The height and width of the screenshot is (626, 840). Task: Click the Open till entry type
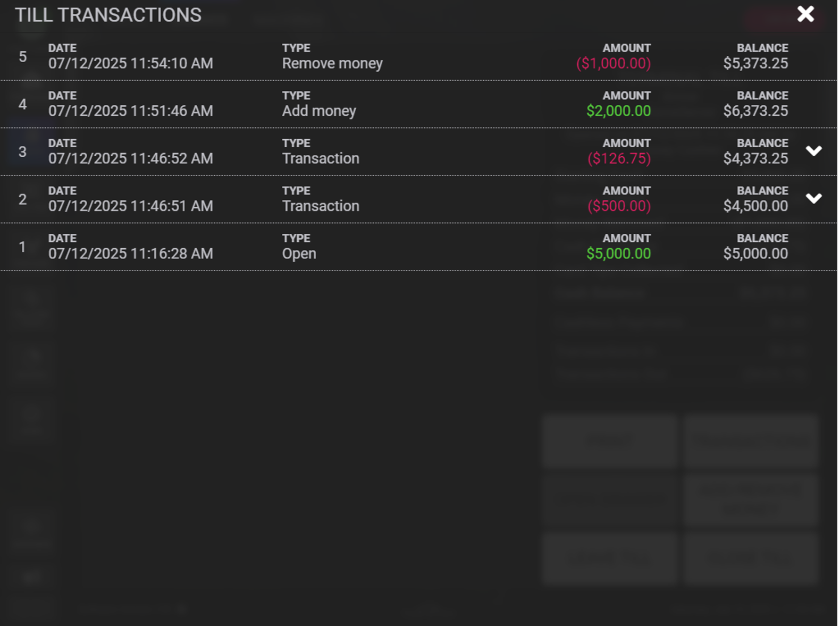pyautogui.click(x=299, y=254)
